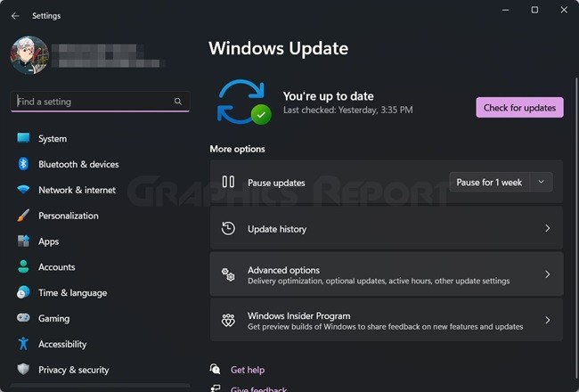
Task: Click Pause for 1 week button
Action: [489, 182]
